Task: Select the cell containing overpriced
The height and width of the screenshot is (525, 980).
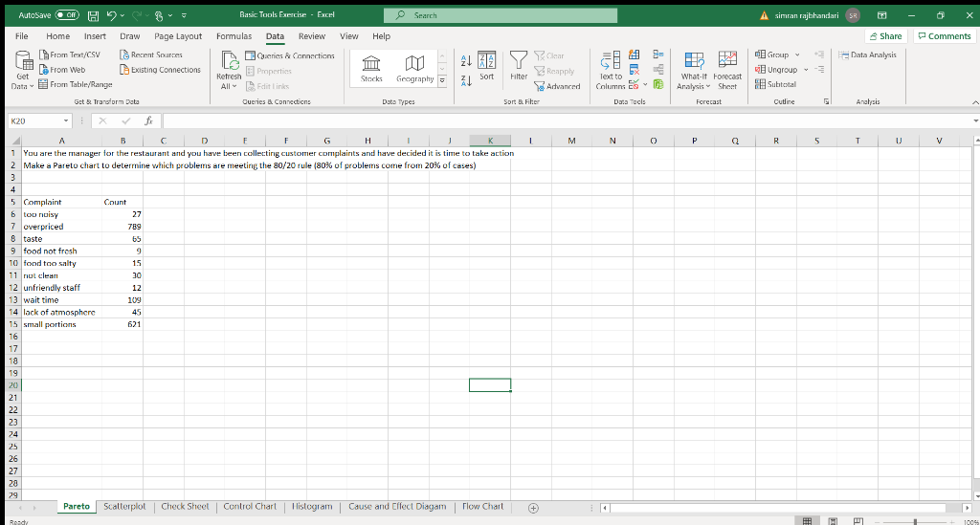Action: pos(61,227)
